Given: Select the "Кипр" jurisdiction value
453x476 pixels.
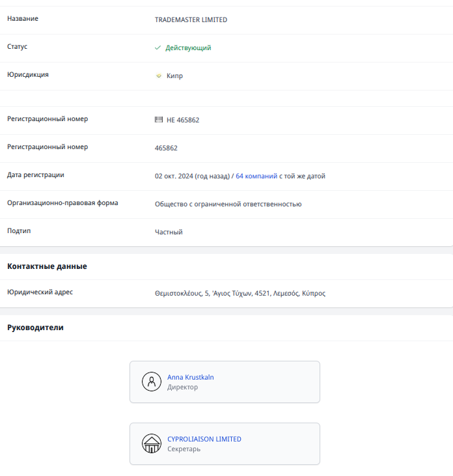Looking at the screenshot, I should pos(174,76).
